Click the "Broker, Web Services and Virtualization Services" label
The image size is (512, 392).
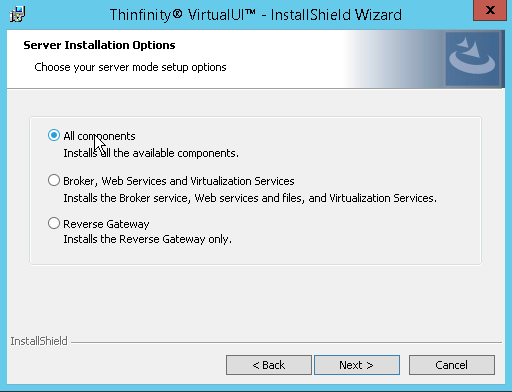pyautogui.click(x=179, y=181)
